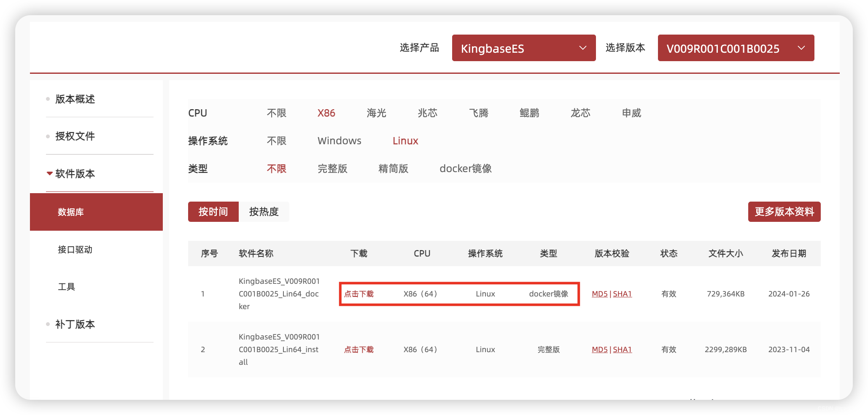
Task: Filter type by 精简版
Action: [x=394, y=169]
